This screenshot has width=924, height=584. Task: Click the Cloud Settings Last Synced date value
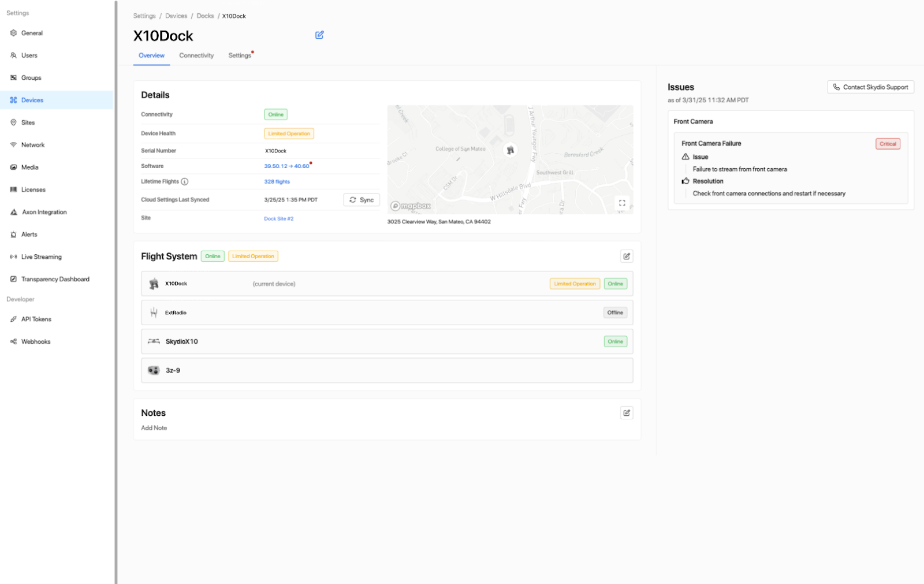291,200
